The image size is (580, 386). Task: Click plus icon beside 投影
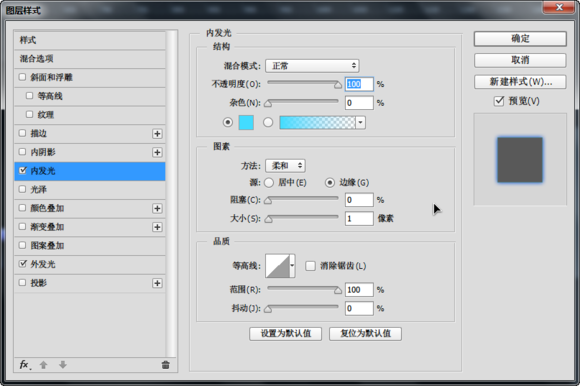(157, 283)
